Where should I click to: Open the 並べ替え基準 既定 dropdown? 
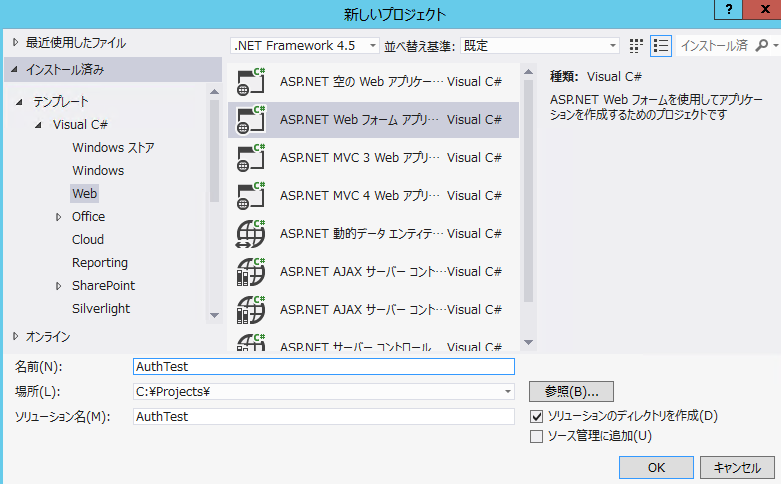[x=539, y=46]
